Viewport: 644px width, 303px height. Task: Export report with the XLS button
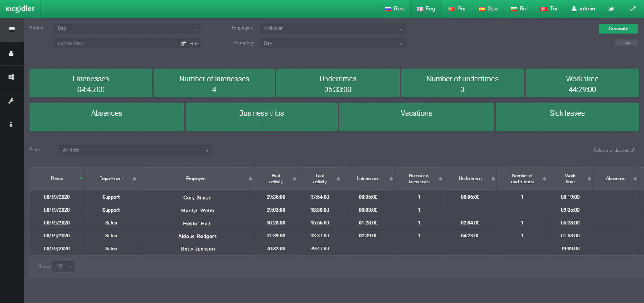[x=626, y=43]
